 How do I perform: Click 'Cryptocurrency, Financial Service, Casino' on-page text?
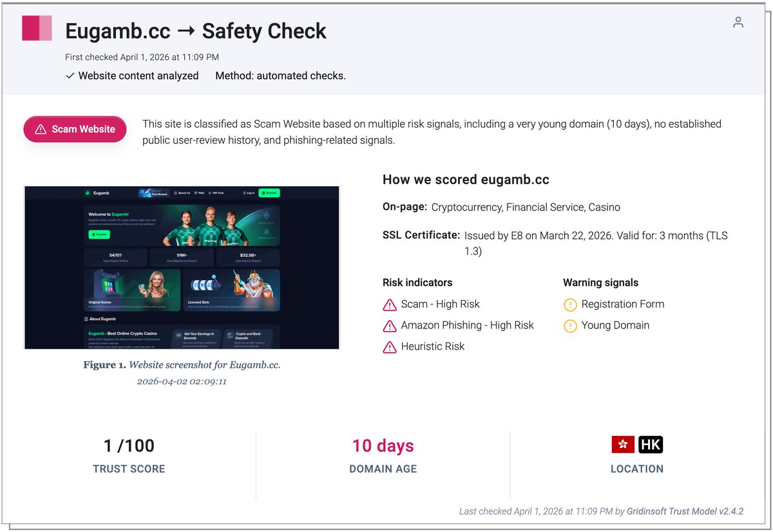coord(526,207)
